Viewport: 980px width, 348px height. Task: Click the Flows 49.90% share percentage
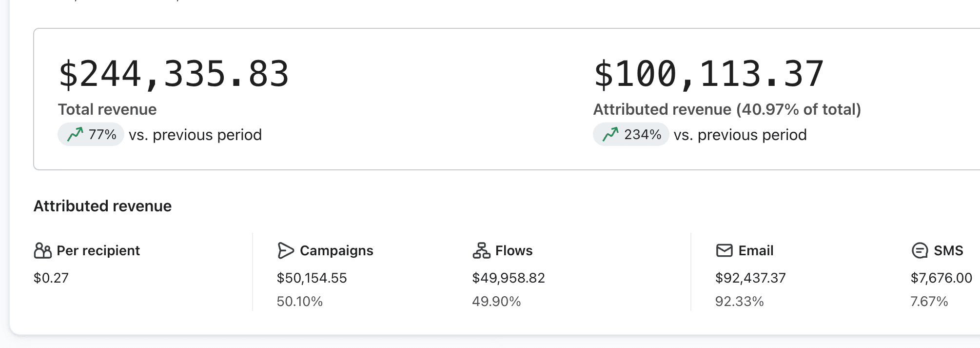(x=496, y=301)
